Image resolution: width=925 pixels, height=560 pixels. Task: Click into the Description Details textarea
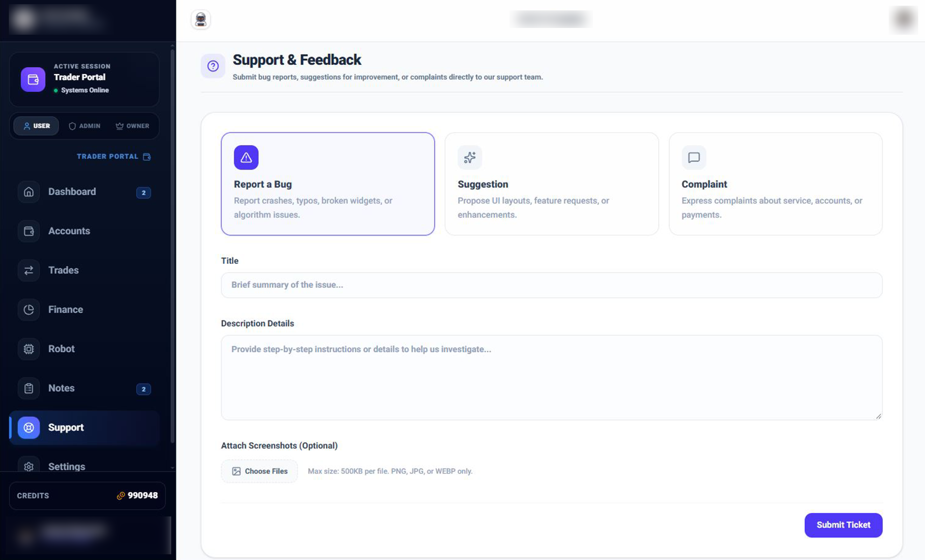(x=551, y=377)
